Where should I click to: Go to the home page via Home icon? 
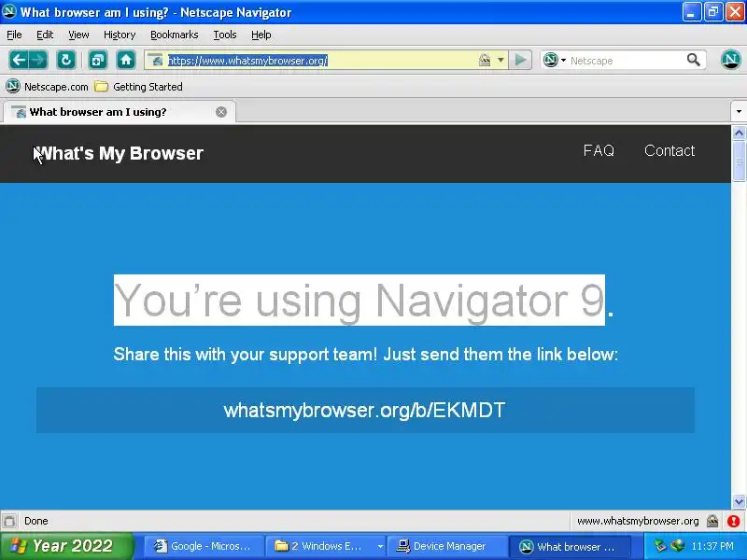click(x=126, y=60)
